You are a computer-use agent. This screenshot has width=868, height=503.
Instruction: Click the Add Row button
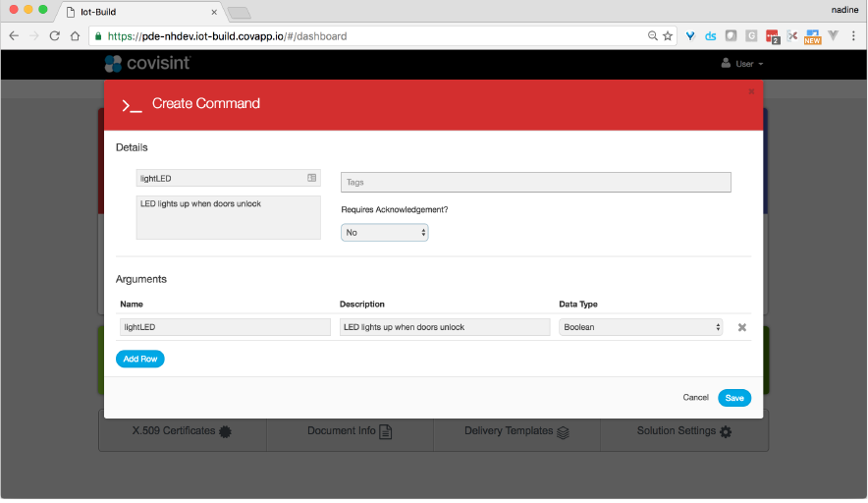[x=139, y=359]
